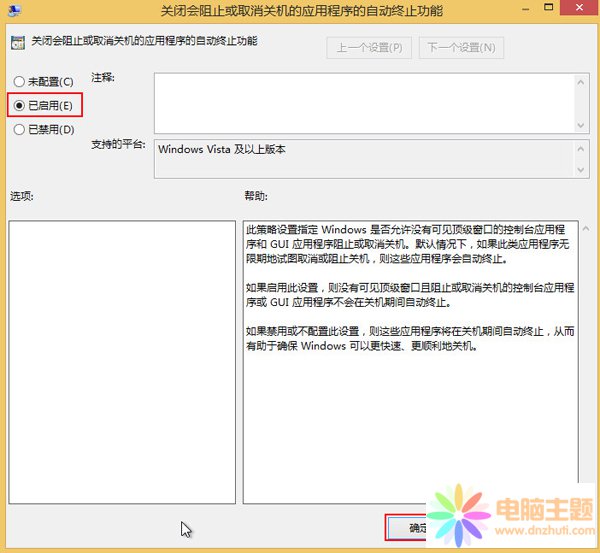Click the help paragraph starting with 此策略设置指定
Viewport: 600px width, 553px height.
coord(408,244)
